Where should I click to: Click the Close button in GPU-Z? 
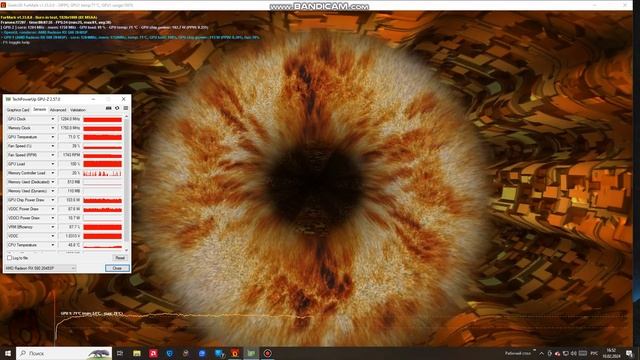(117, 268)
